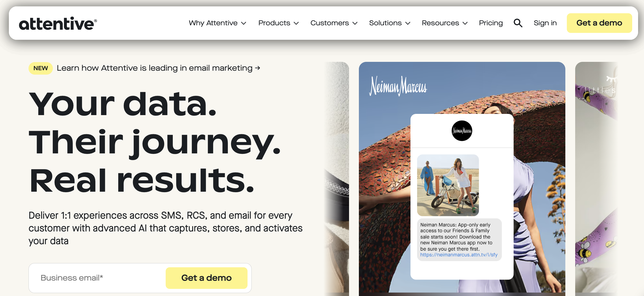Image resolution: width=644 pixels, height=296 pixels.
Task: Click the partially visible left brand card
Action: click(337, 177)
